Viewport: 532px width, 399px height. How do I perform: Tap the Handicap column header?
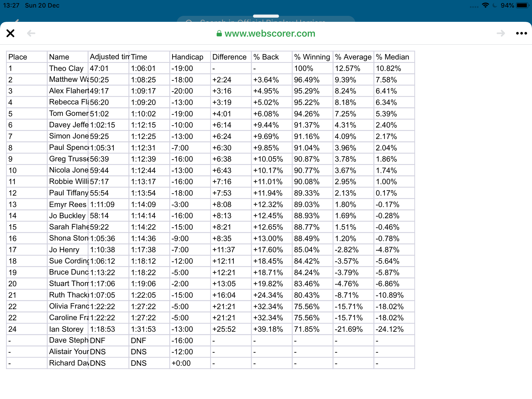click(x=187, y=57)
